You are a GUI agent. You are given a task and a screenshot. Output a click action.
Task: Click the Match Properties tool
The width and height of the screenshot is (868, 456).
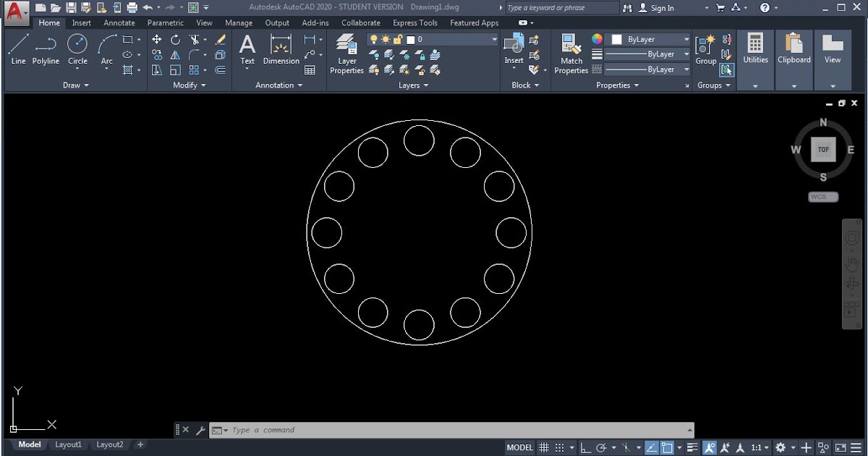[x=571, y=51]
